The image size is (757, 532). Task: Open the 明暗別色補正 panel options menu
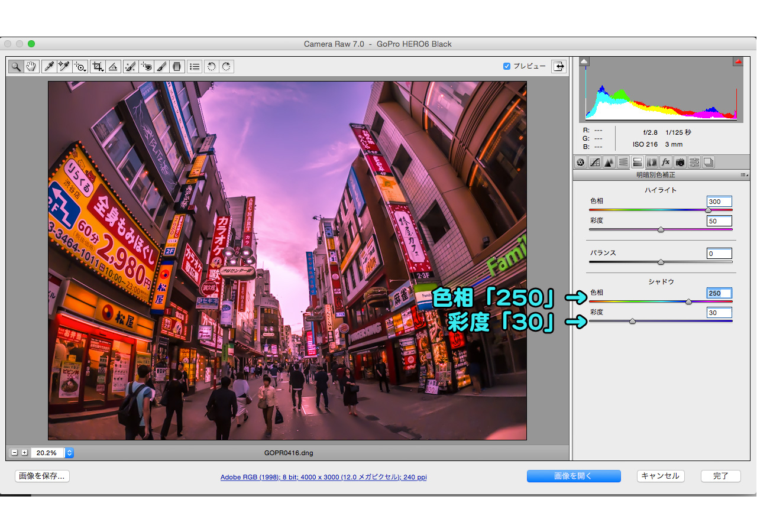pos(743,175)
